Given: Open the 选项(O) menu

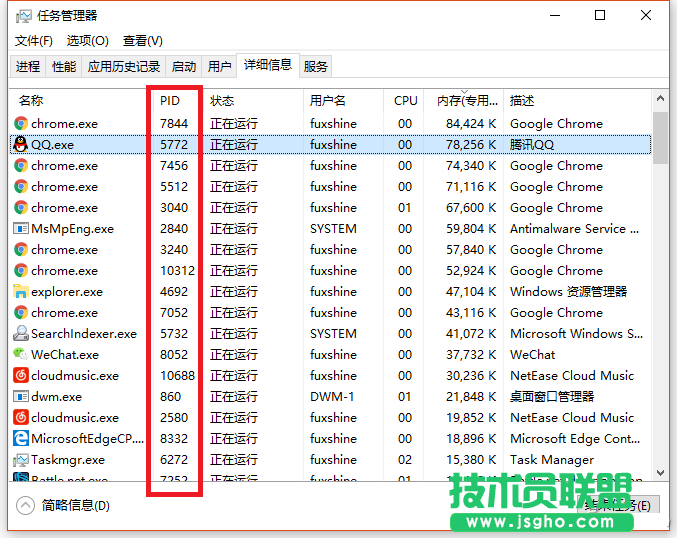Looking at the screenshot, I should 87,41.
